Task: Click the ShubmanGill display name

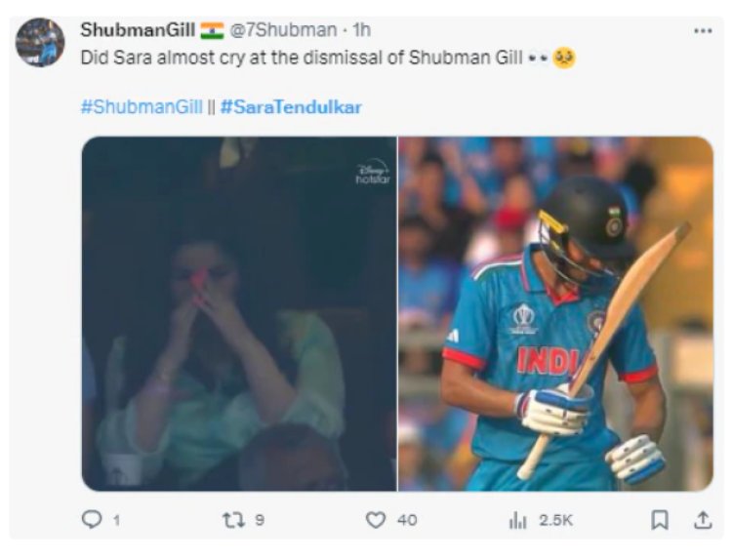Action: coord(138,30)
